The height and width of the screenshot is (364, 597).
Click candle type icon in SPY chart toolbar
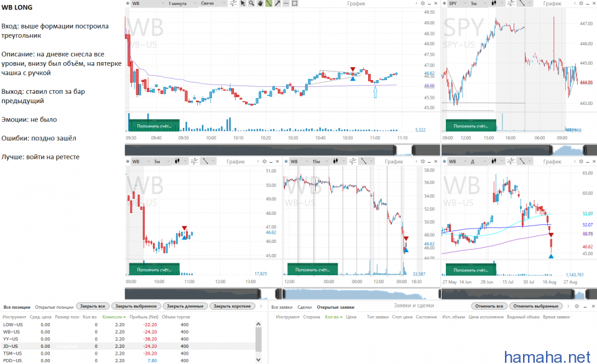(x=494, y=4)
